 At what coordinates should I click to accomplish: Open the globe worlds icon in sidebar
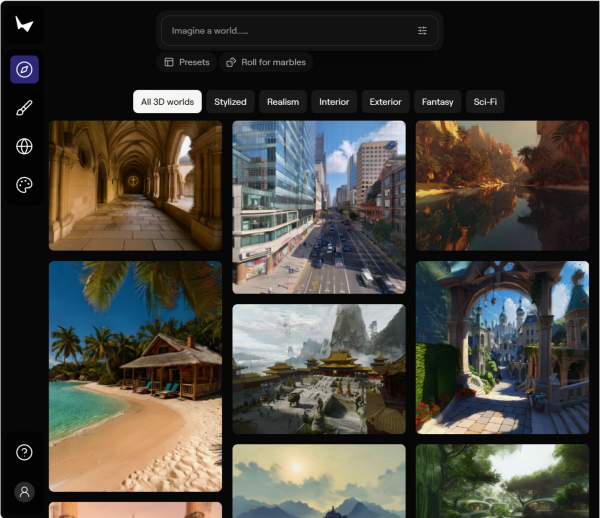25,147
